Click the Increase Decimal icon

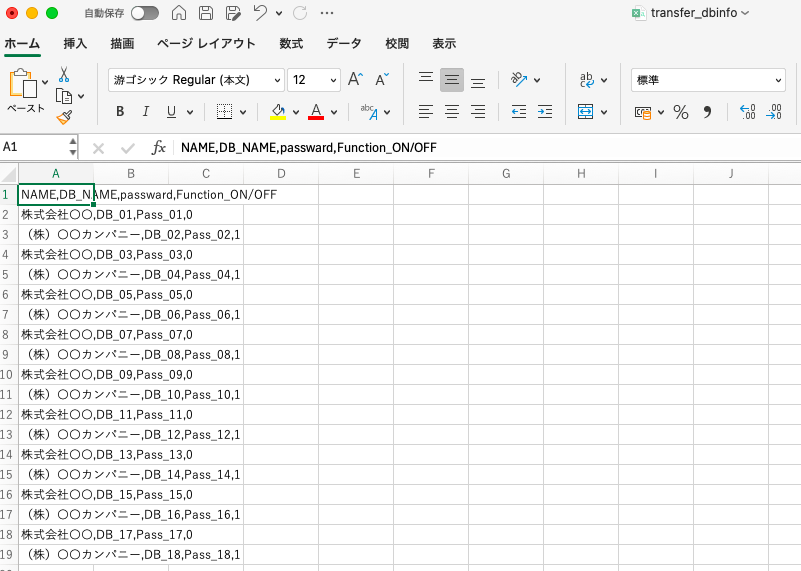[747, 112]
